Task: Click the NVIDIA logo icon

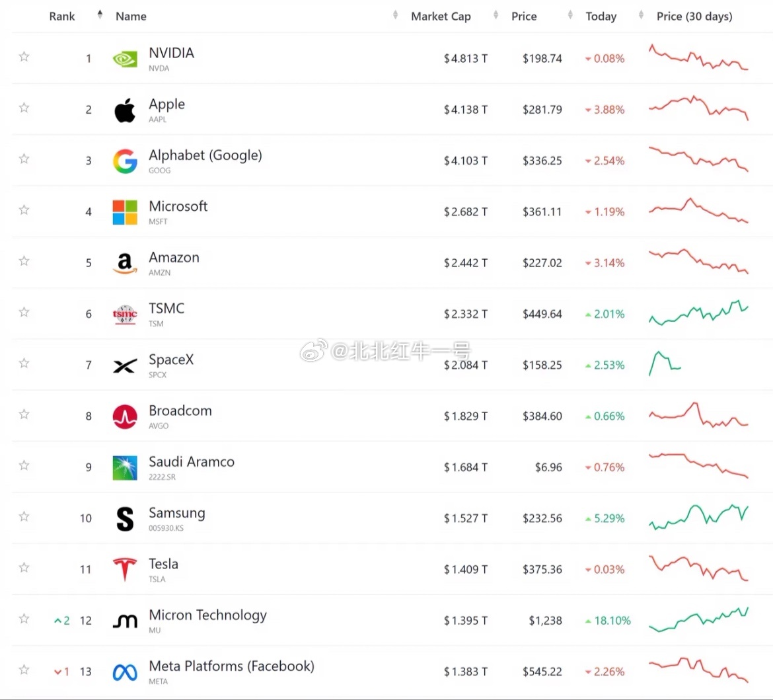Action: pos(125,59)
